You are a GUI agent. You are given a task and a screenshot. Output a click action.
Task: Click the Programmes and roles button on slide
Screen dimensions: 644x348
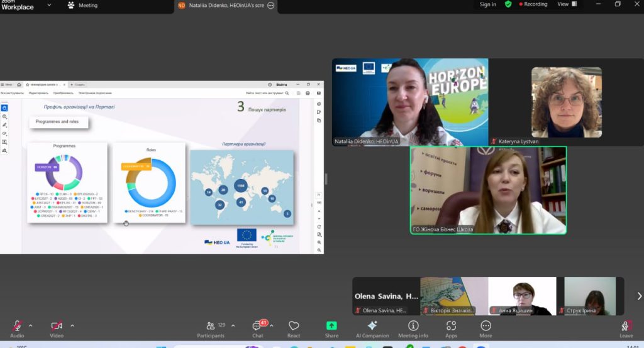click(58, 122)
